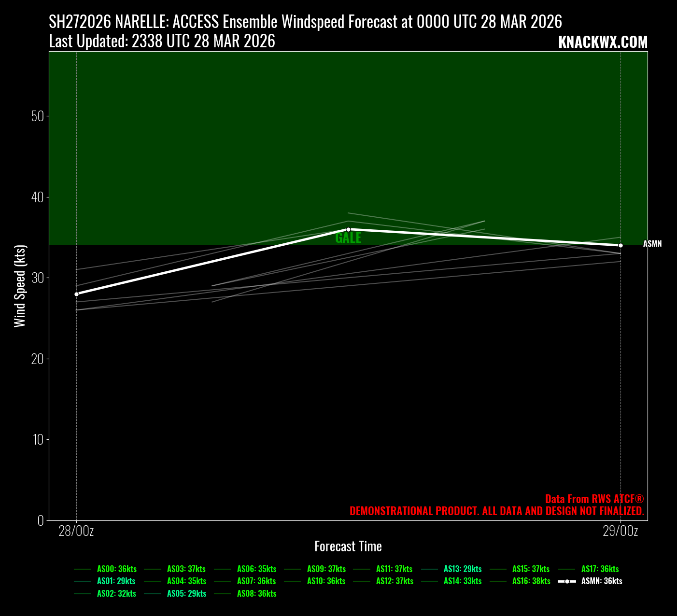This screenshot has width=677, height=616.
Task: Click the red Data From RWS ATCF text
Action: tap(594, 499)
